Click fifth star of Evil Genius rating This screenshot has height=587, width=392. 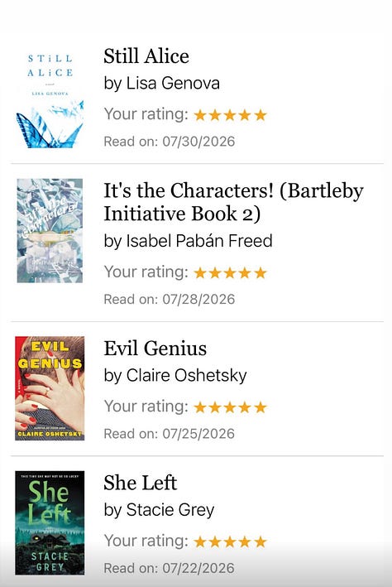(261, 407)
